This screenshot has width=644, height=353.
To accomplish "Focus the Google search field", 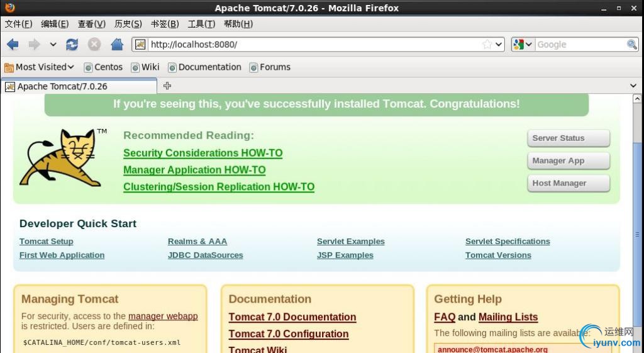I will coord(580,45).
